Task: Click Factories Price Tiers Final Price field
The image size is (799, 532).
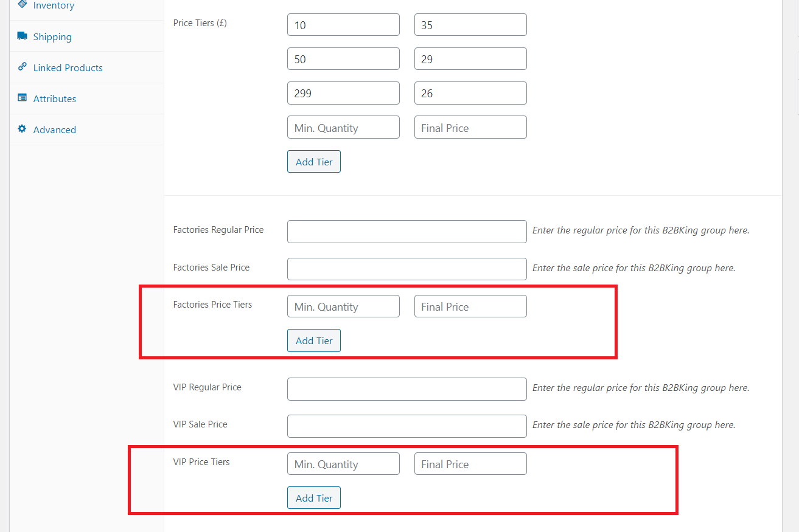Action: [470, 306]
